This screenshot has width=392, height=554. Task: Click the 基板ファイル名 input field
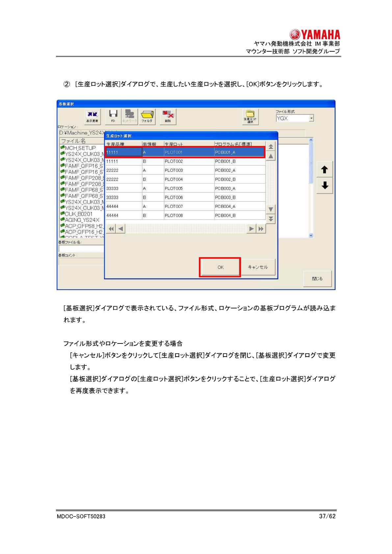point(81,248)
